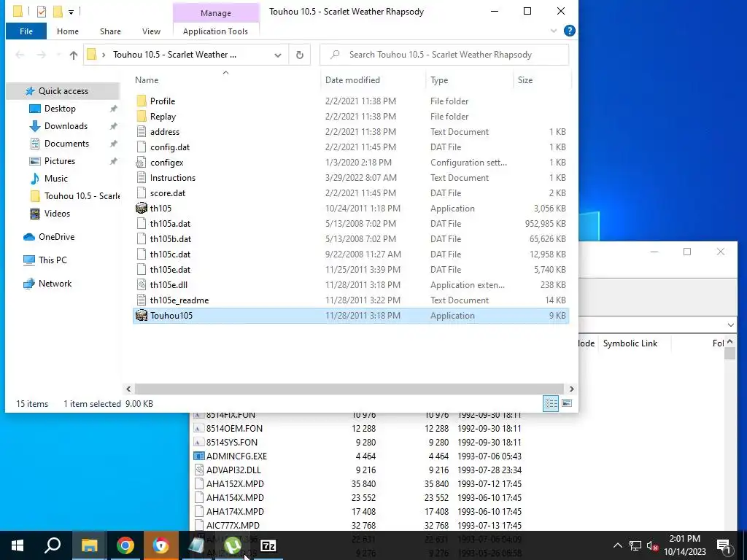Select Quick access in the sidebar
This screenshot has height=560, width=747.
tap(63, 91)
